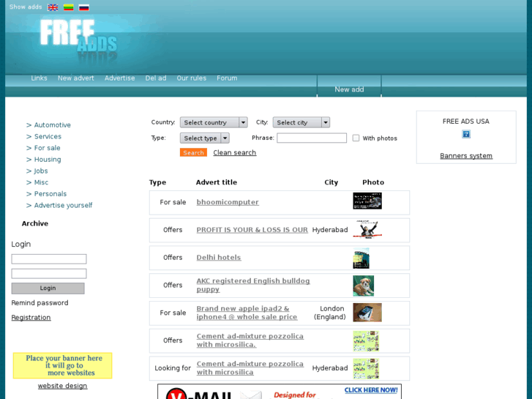The width and height of the screenshot is (532, 399).
Task: Click FREE ADS USA heading text
Action: [x=466, y=122]
